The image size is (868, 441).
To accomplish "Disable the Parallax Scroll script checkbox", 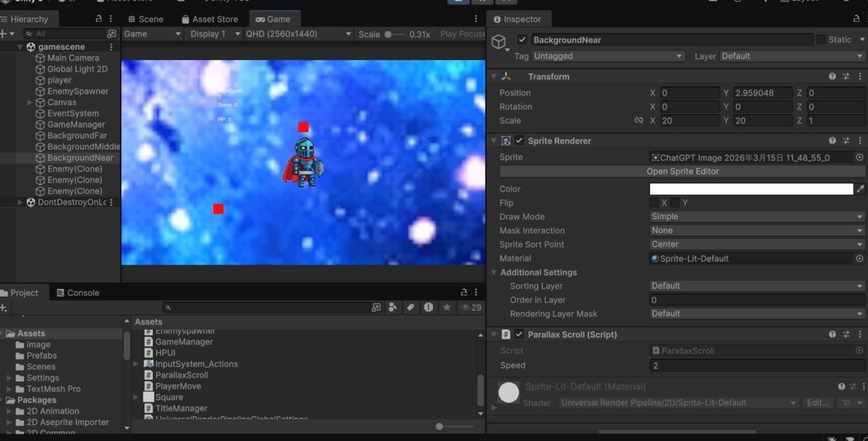I will (x=519, y=335).
